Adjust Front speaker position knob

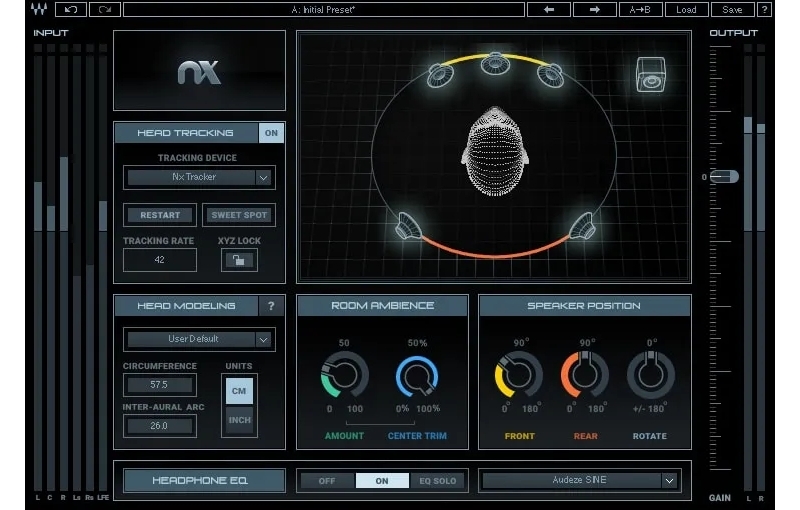[x=518, y=374]
